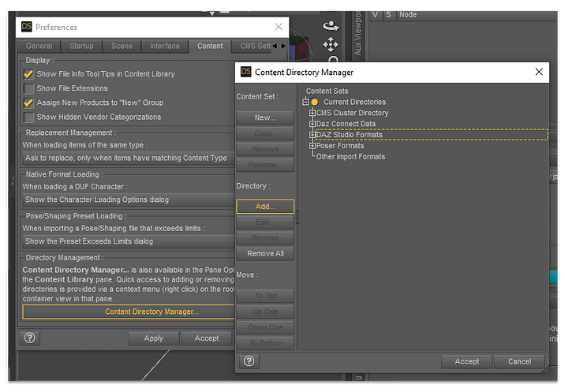Click the To Bottom move button
This screenshot has height=392, width=565.
[x=265, y=343]
